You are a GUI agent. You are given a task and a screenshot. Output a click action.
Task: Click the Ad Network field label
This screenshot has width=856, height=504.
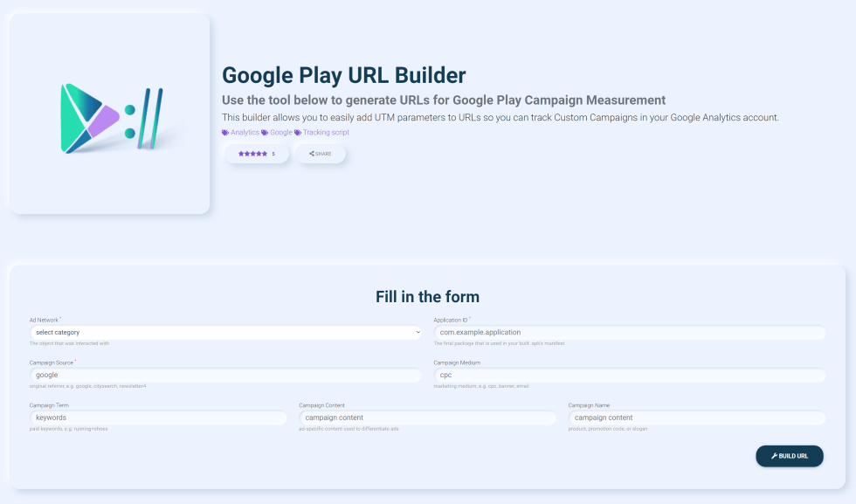(x=44, y=320)
